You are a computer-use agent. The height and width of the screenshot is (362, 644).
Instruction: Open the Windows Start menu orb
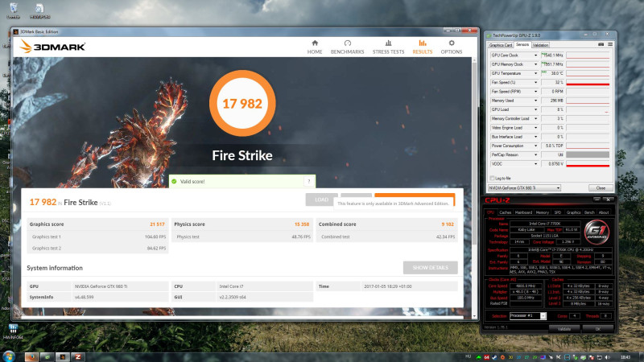tap(9, 356)
